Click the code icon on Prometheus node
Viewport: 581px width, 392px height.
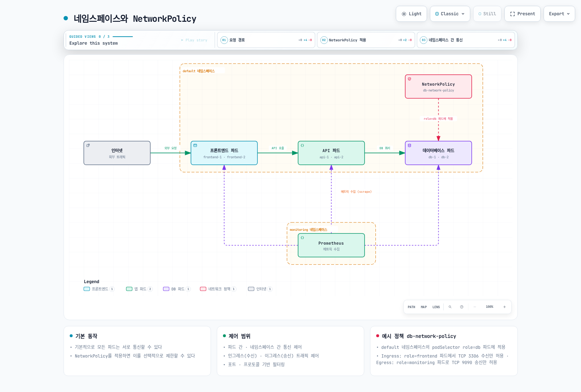[302, 238]
